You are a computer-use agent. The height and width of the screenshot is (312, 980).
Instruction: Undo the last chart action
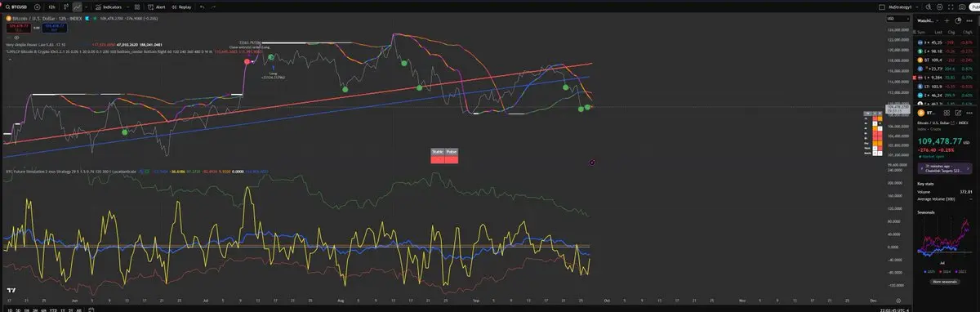point(202,7)
